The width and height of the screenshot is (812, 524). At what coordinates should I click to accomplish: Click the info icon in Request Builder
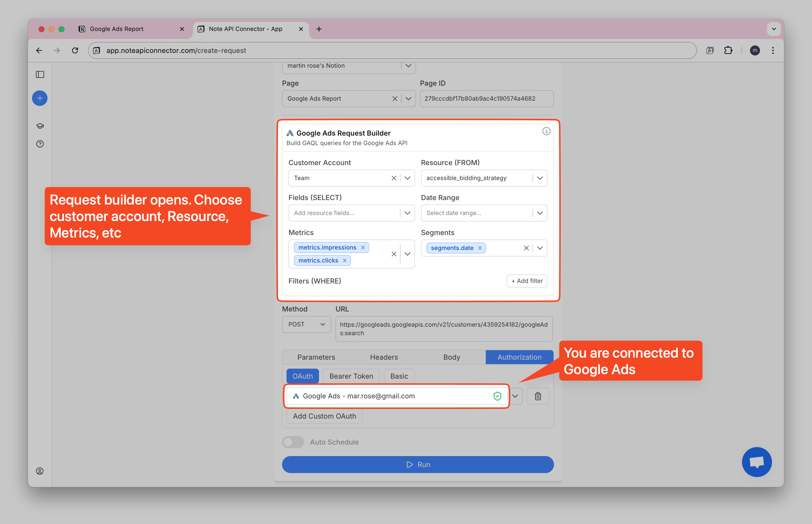546,131
